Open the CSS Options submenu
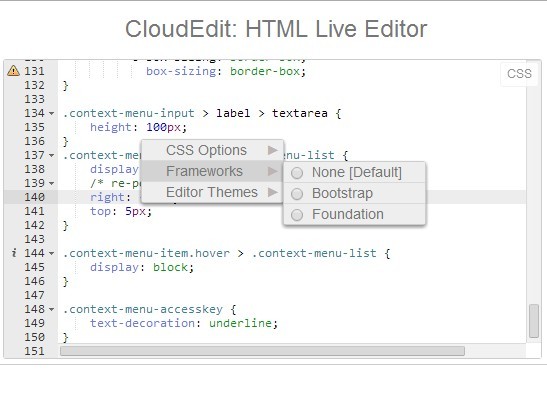The height and width of the screenshot is (410, 547). 212,150
